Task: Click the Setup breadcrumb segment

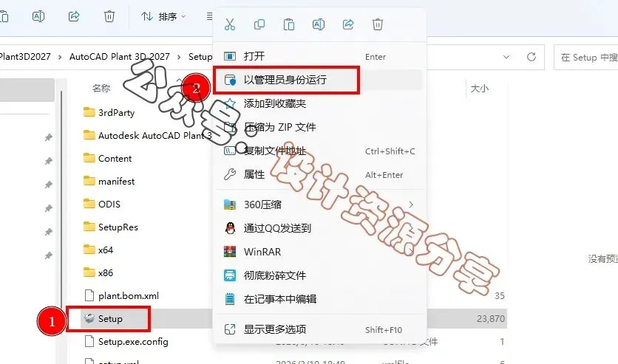Action: point(200,57)
